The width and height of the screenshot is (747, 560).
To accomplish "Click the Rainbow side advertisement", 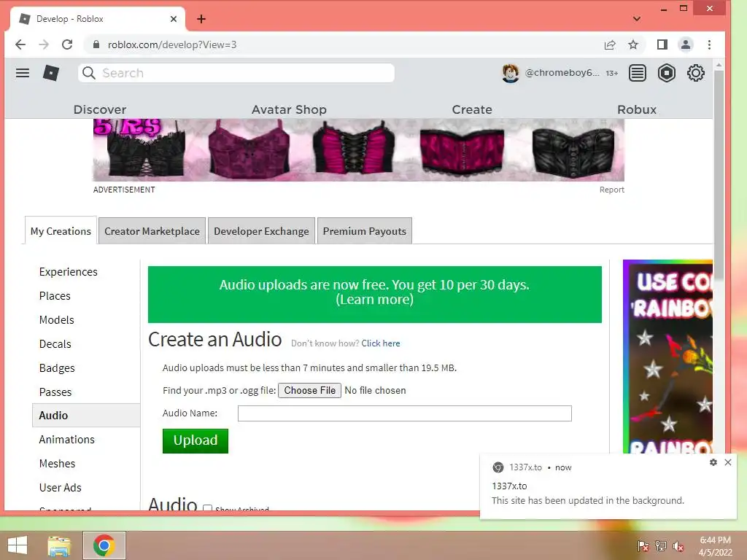I will click(668, 357).
